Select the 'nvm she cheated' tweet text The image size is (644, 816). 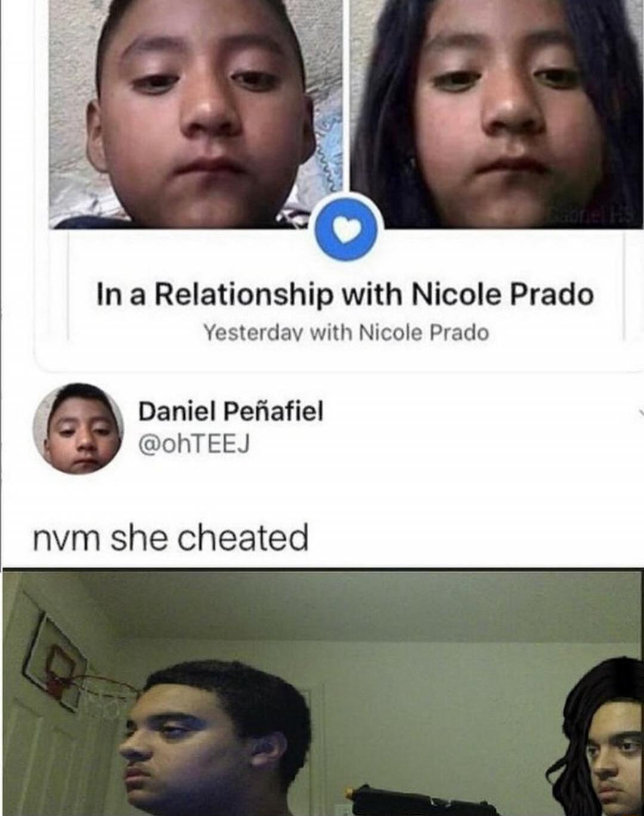pyautogui.click(x=171, y=537)
